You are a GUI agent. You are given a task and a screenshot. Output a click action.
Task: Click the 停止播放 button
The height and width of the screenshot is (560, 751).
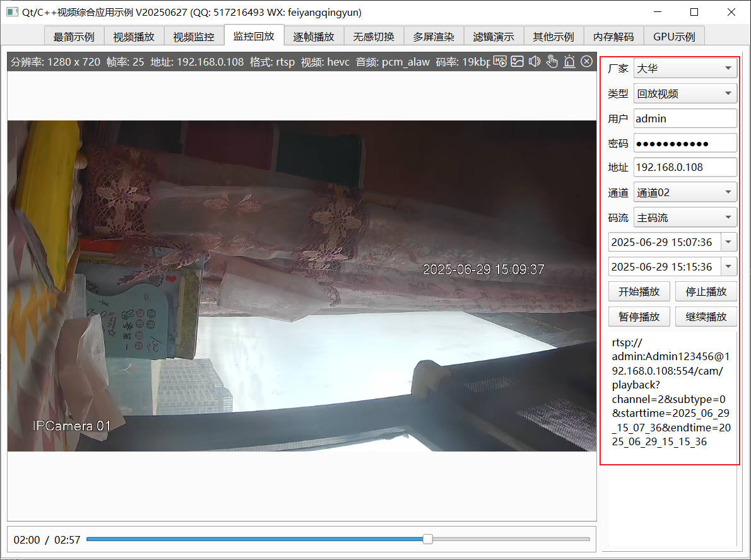pos(706,291)
